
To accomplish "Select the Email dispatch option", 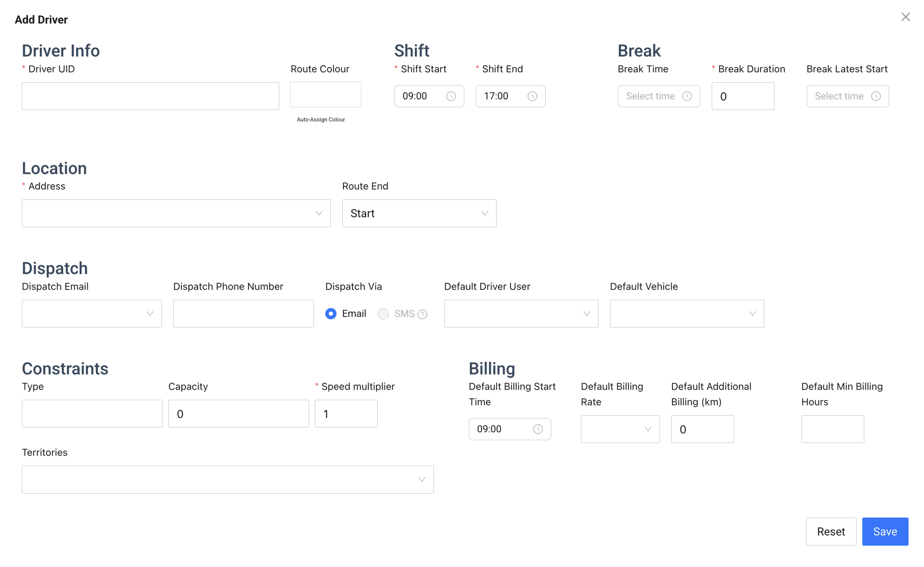I will pos(331,313).
